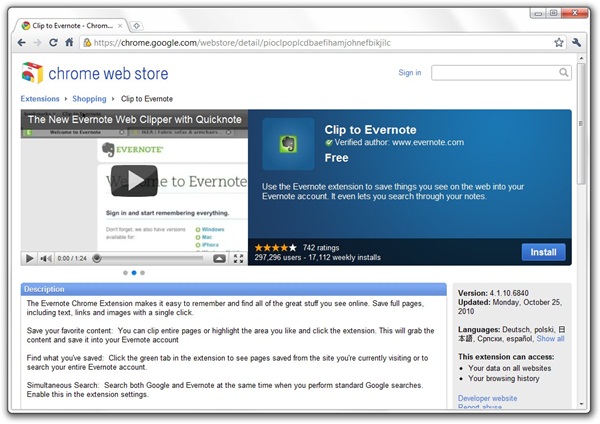Image resolution: width=600 pixels, height=424 pixels.
Task: Select the second carousel dot
Action: pos(134,273)
